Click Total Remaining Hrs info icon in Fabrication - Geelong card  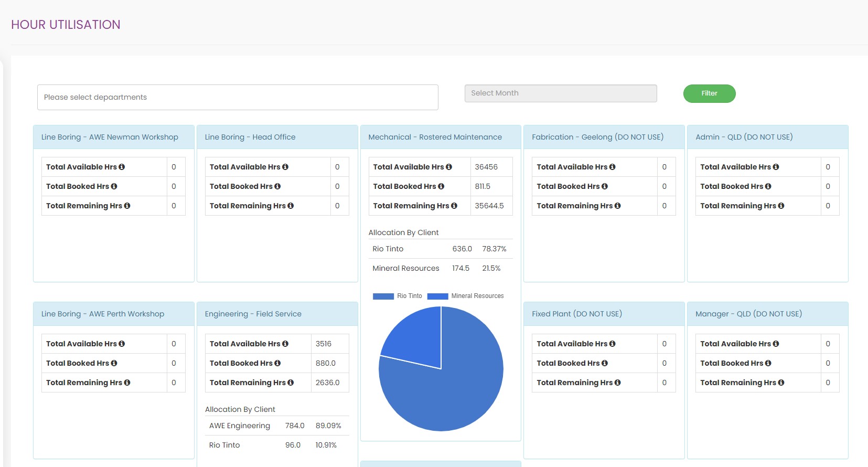618,206
